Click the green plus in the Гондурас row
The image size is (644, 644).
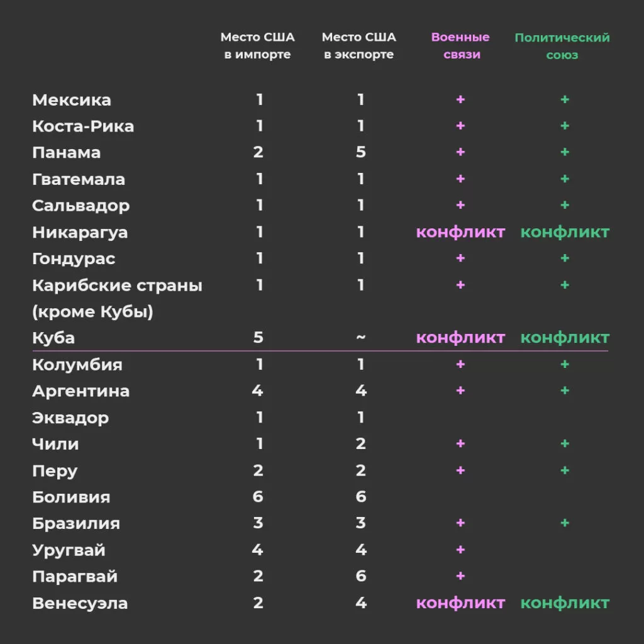[x=565, y=258]
